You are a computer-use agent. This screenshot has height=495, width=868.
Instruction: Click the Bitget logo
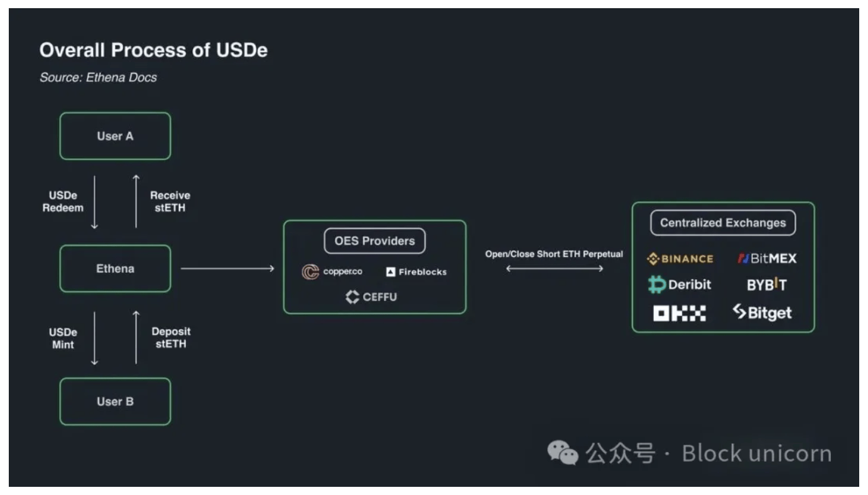762,312
